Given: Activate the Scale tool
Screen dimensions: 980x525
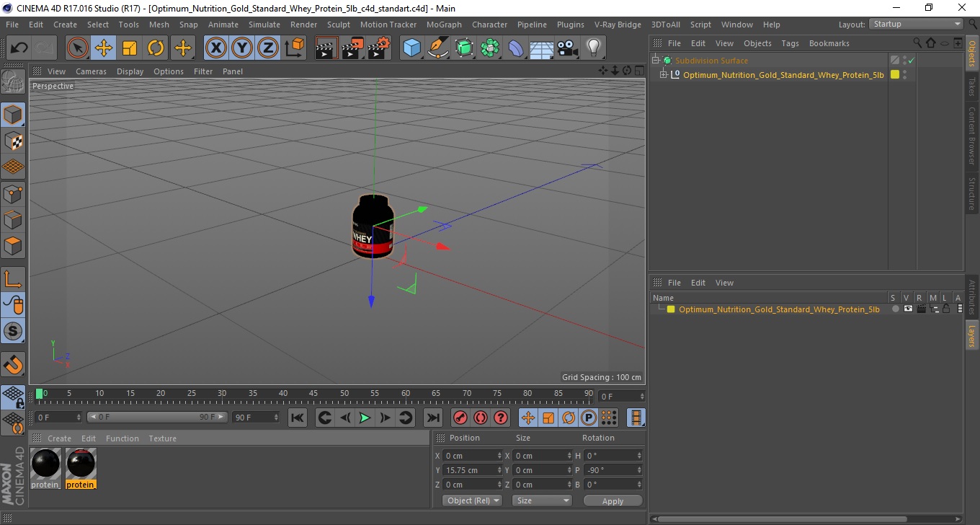Looking at the screenshot, I should coord(130,48).
